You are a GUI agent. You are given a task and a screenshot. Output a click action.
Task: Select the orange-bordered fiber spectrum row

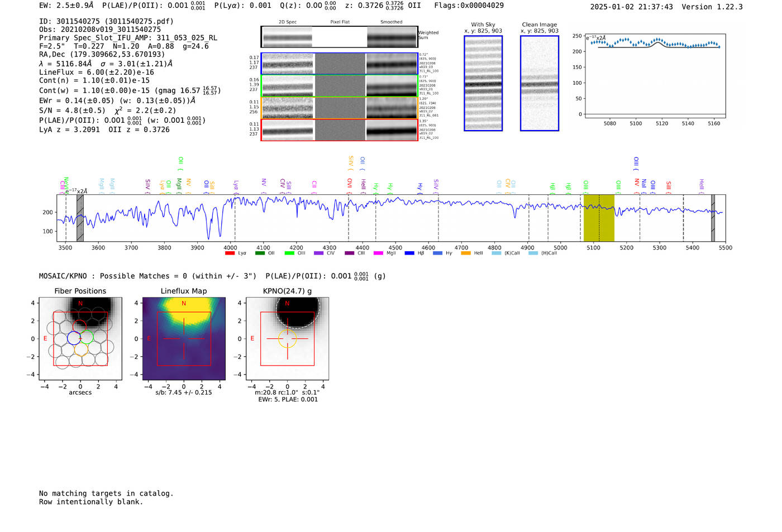click(x=339, y=108)
